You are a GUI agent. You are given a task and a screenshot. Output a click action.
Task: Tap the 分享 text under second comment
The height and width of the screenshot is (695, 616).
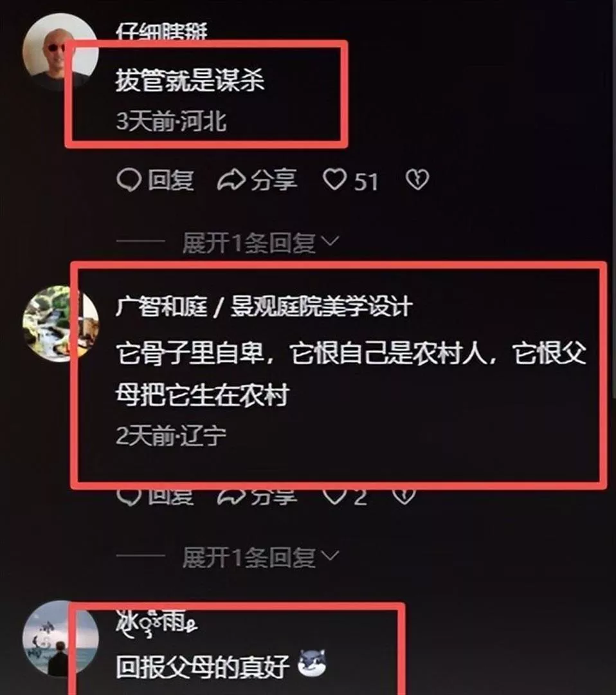click(x=274, y=496)
